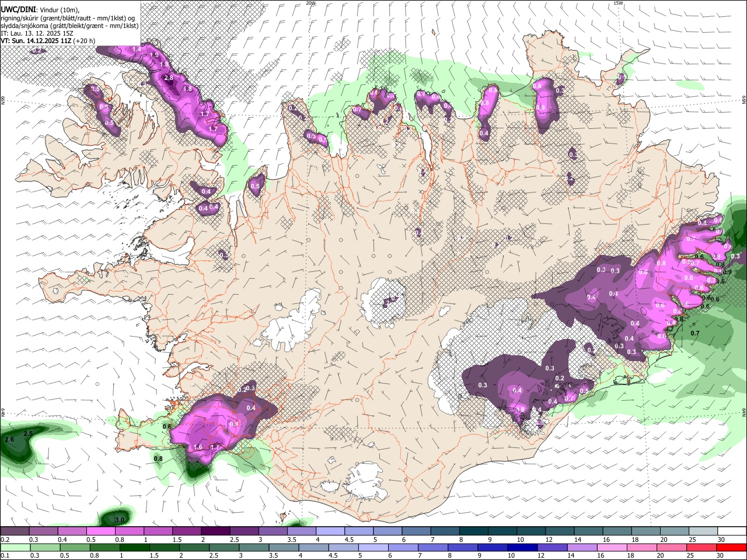The height and width of the screenshot is (560, 747).
Task: Click the 'VT: Sun. 14.12.2025 11Z' valid time
Action: point(36,41)
